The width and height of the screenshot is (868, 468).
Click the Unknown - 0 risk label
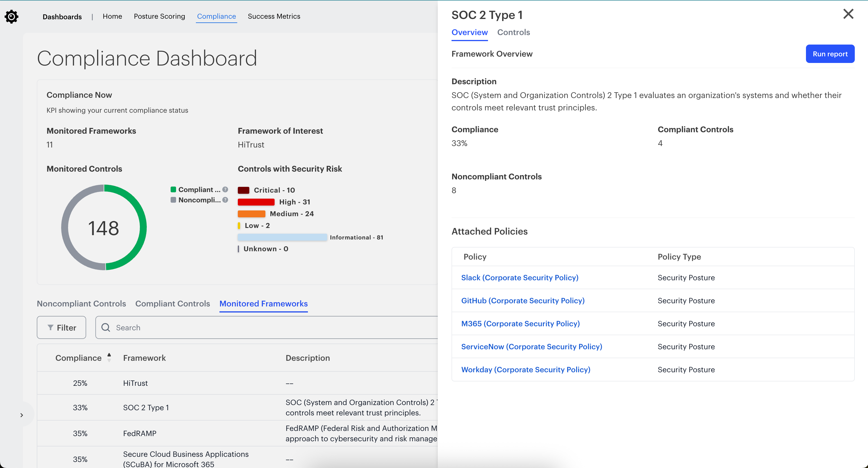tap(266, 249)
